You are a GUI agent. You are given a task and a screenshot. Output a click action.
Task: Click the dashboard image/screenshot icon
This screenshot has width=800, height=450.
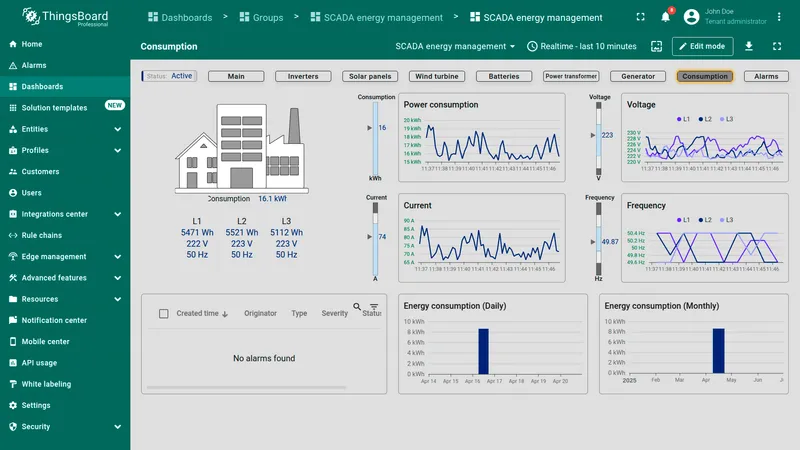(657, 46)
